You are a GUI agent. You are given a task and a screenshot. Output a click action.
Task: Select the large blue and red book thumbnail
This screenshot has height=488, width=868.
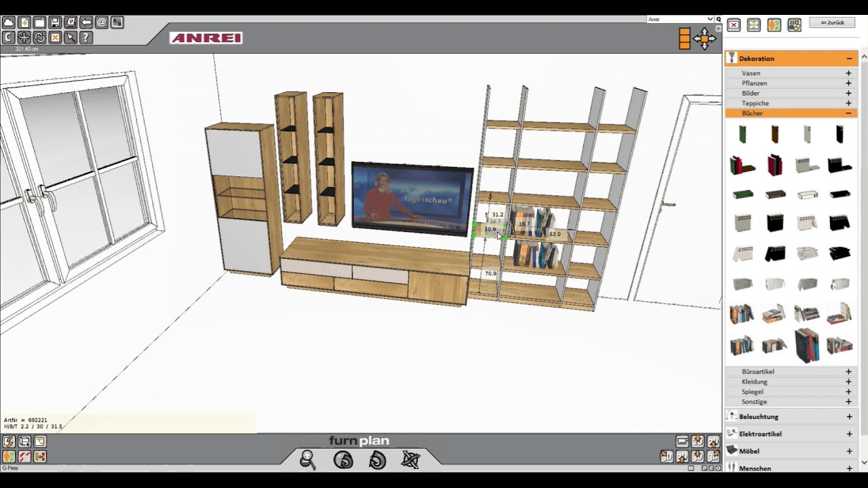click(x=807, y=346)
